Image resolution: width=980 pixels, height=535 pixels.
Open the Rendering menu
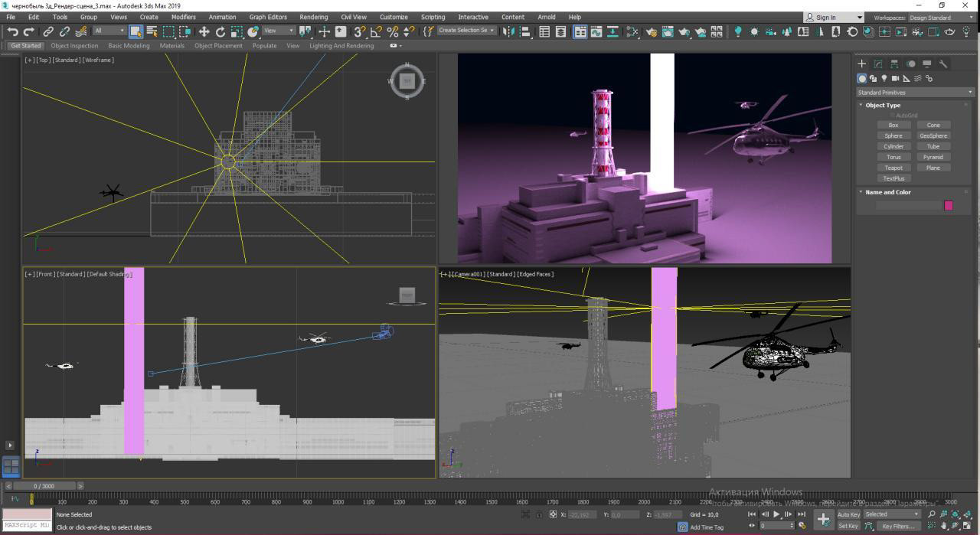[x=313, y=17]
